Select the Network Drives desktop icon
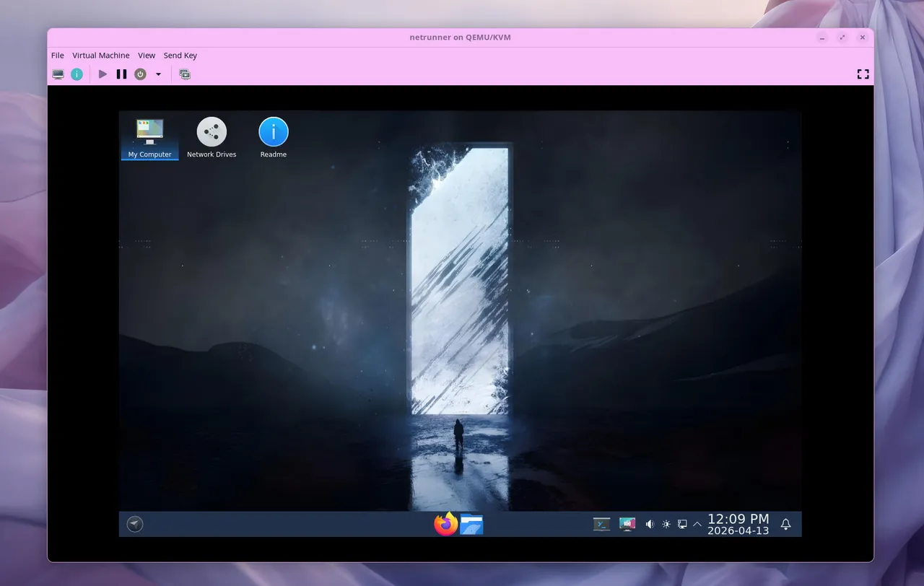The width and height of the screenshot is (924, 586). coord(212,138)
